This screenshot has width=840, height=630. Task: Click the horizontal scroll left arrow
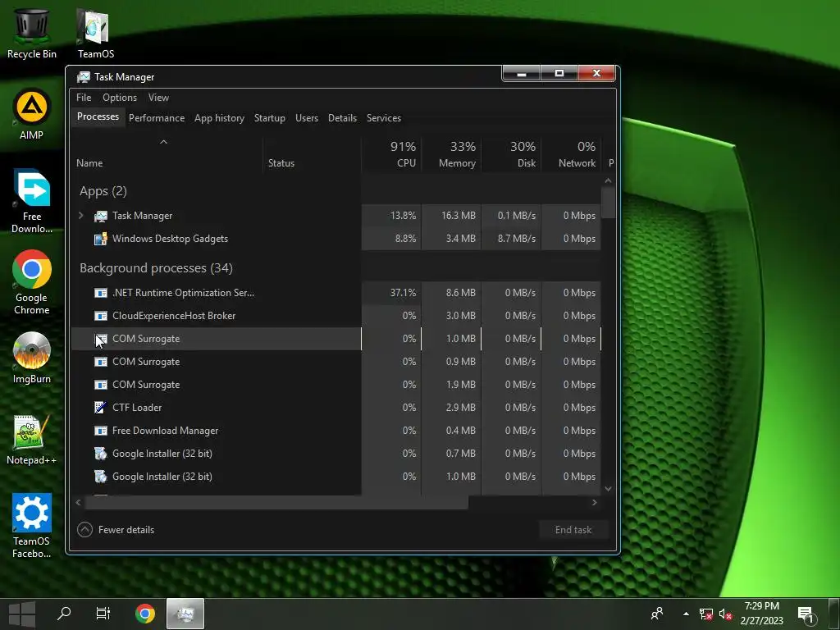pos(78,503)
